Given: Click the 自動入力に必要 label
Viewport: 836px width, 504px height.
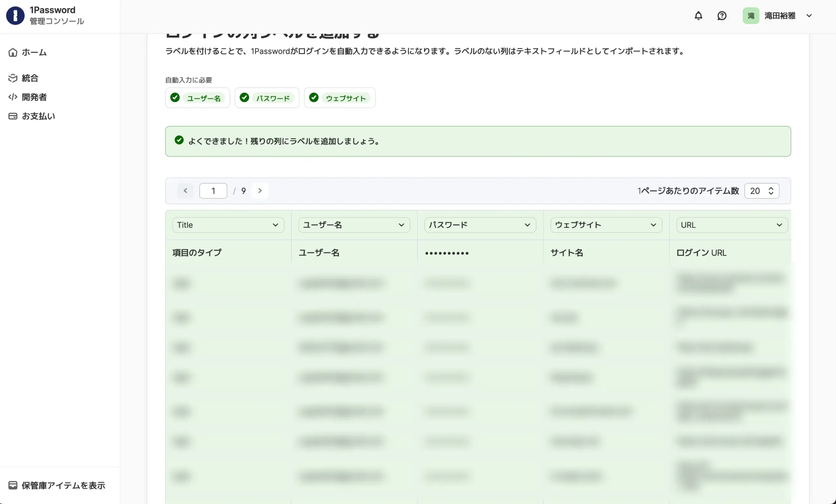Looking at the screenshot, I should tap(189, 80).
